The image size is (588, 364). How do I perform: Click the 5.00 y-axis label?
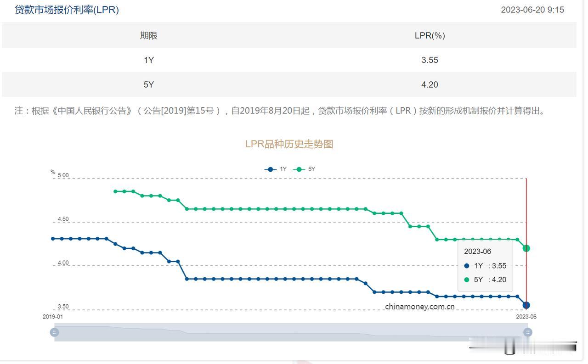click(x=63, y=175)
